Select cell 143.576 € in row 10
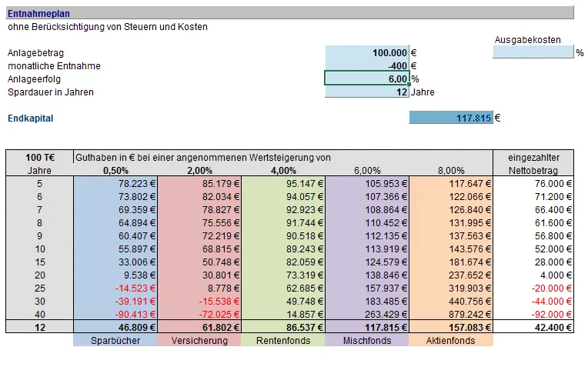This screenshot has width=588, height=367. [451, 249]
